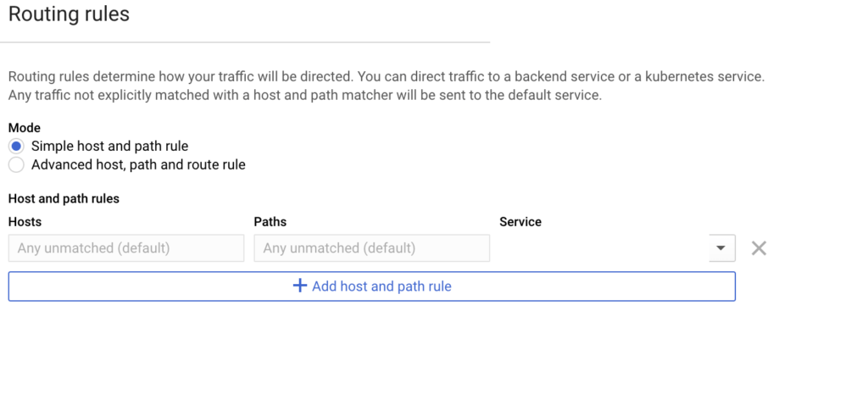Click the 'Routing rules determine how' description line
Image resolution: width=868 pixels, height=400 pixels.
387,77
